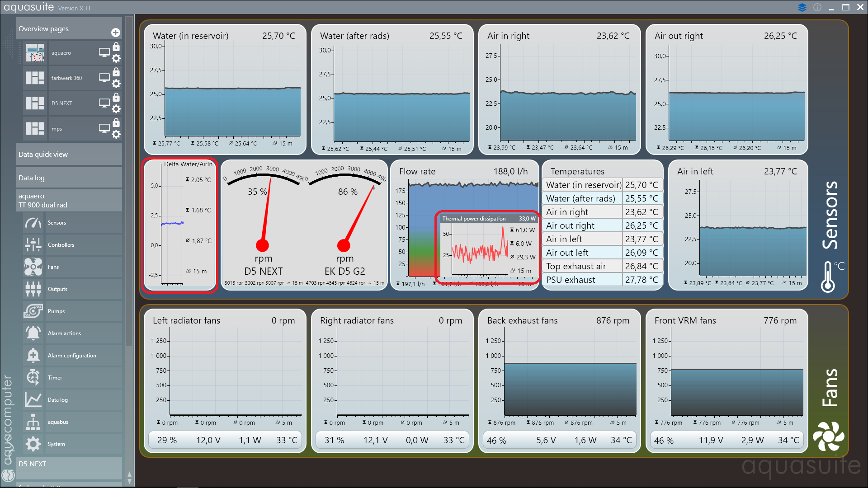Select Alarm configuration menu entry
Image resolution: width=868 pixels, height=488 pixels.
point(72,356)
